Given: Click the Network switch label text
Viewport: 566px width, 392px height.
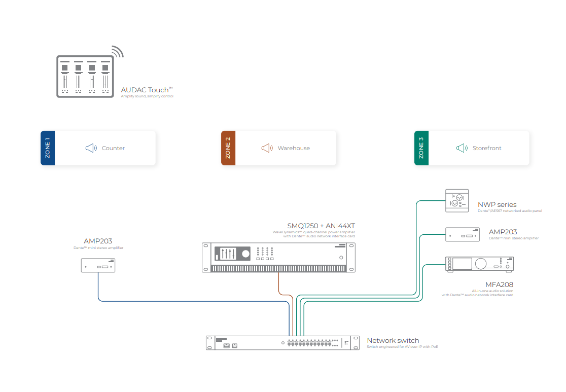Looking at the screenshot, I should click(x=393, y=340).
